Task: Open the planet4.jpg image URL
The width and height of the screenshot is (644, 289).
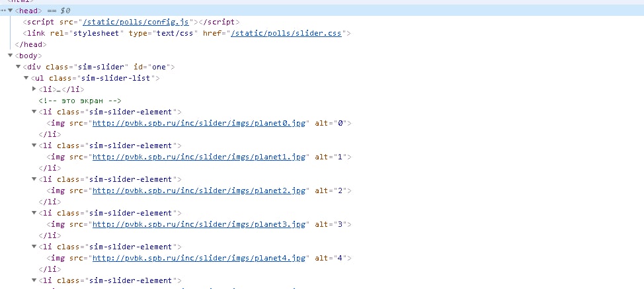Action: pos(199,258)
